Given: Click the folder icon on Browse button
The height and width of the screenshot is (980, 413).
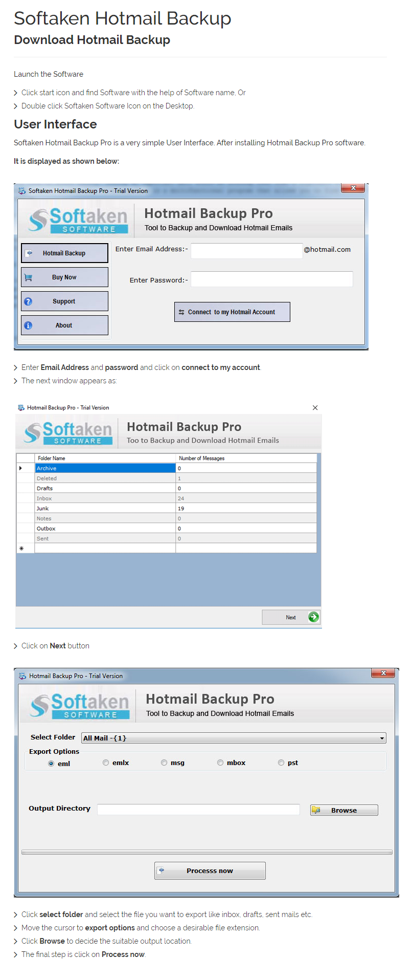Looking at the screenshot, I should coord(316,810).
